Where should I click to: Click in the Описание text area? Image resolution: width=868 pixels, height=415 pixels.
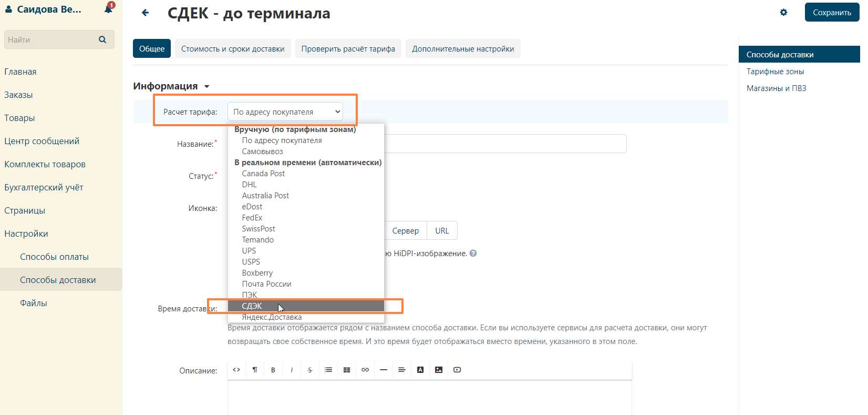point(430,398)
